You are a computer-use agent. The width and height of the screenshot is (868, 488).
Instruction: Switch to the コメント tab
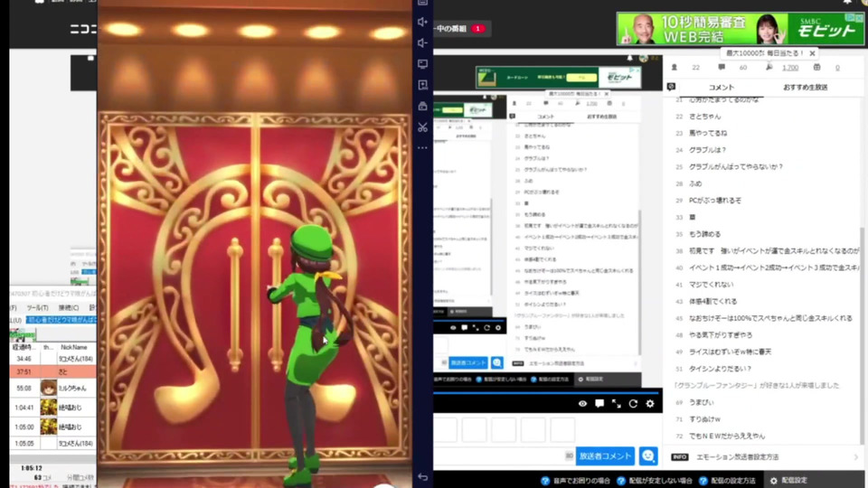pyautogui.click(x=721, y=88)
